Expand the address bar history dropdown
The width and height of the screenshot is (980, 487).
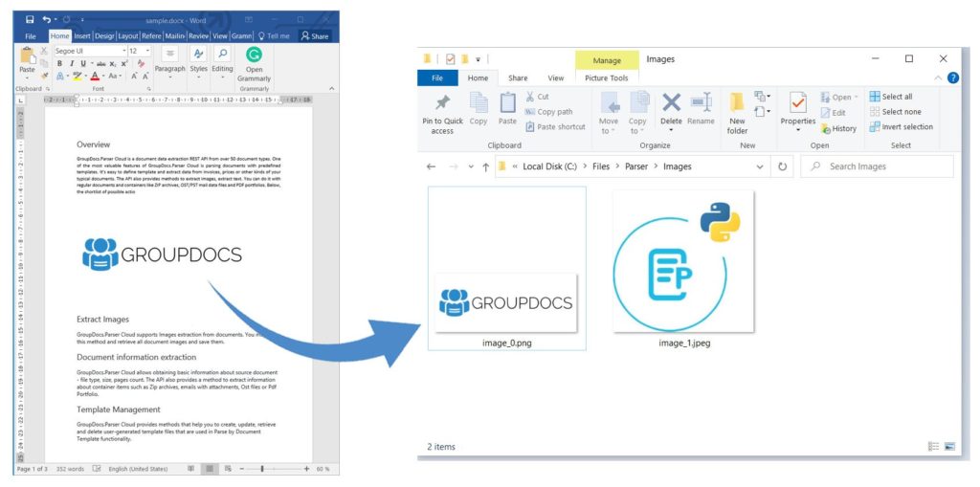pyautogui.click(x=760, y=166)
